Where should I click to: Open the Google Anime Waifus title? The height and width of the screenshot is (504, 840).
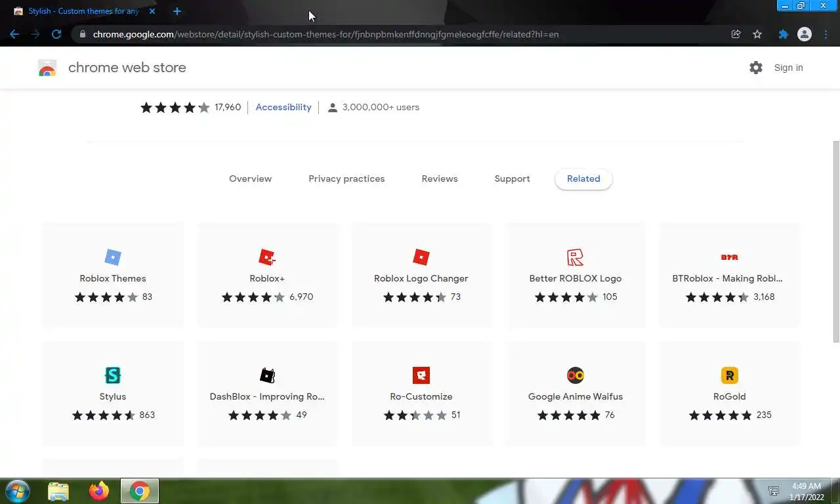(575, 396)
